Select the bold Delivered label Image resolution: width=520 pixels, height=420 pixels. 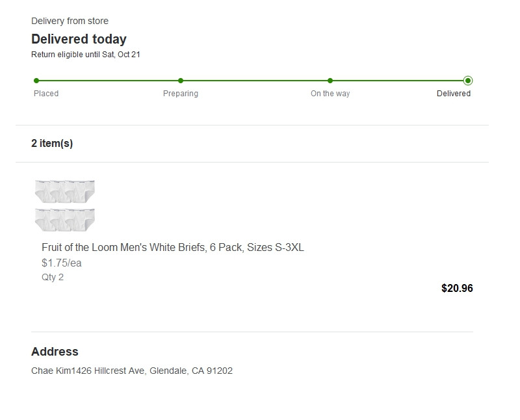pyautogui.click(x=454, y=94)
